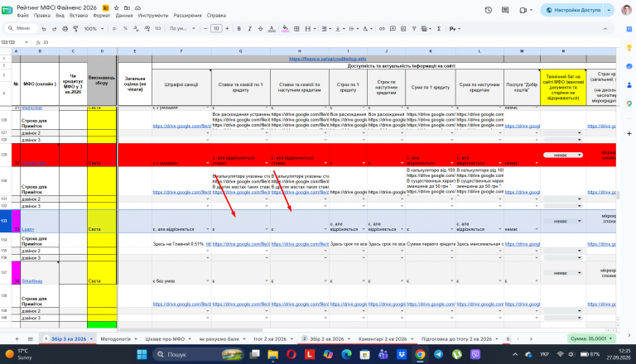Show all sheets list icon
This screenshot has height=364, width=636.
tap(31, 339)
